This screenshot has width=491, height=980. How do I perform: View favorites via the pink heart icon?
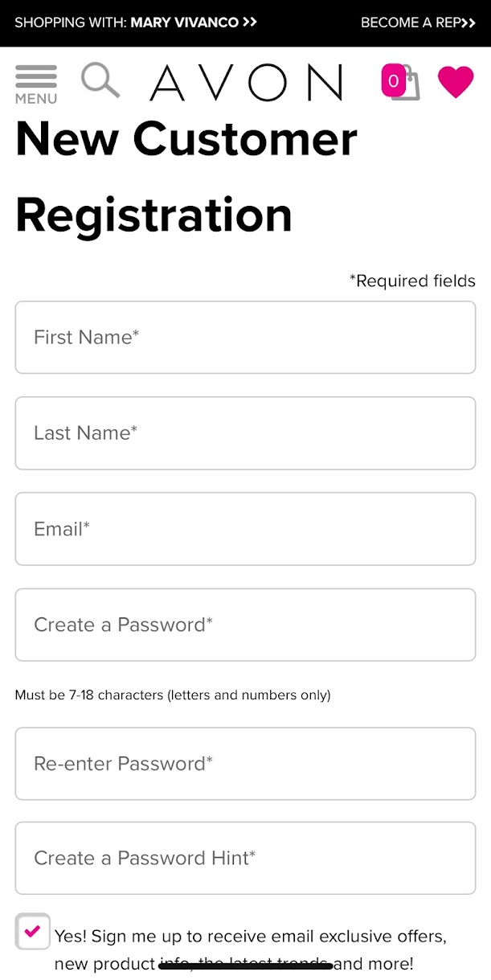456,83
